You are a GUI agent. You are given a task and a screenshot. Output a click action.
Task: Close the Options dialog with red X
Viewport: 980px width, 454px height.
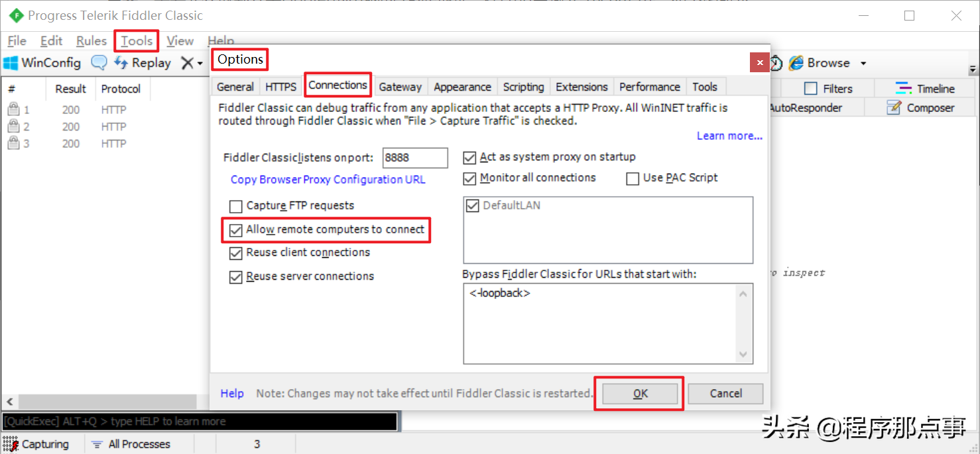[x=760, y=62]
